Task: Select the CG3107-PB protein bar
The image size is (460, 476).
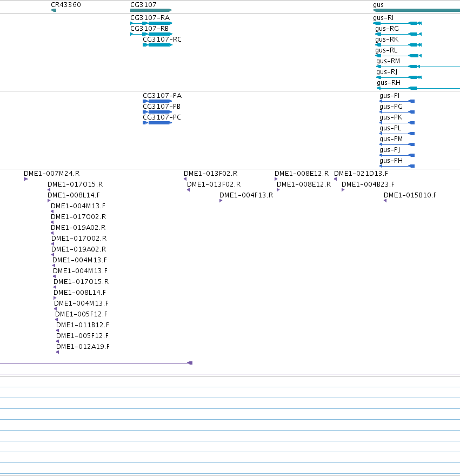Action: (157, 112)
